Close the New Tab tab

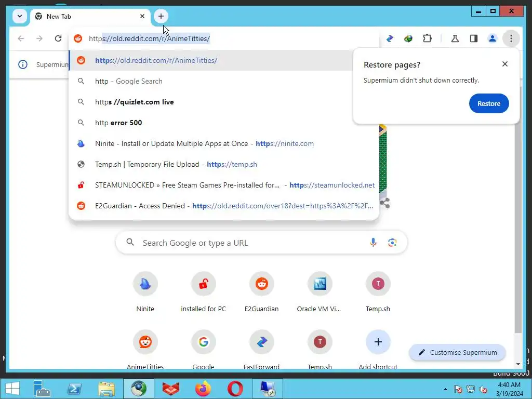(142, 16)
